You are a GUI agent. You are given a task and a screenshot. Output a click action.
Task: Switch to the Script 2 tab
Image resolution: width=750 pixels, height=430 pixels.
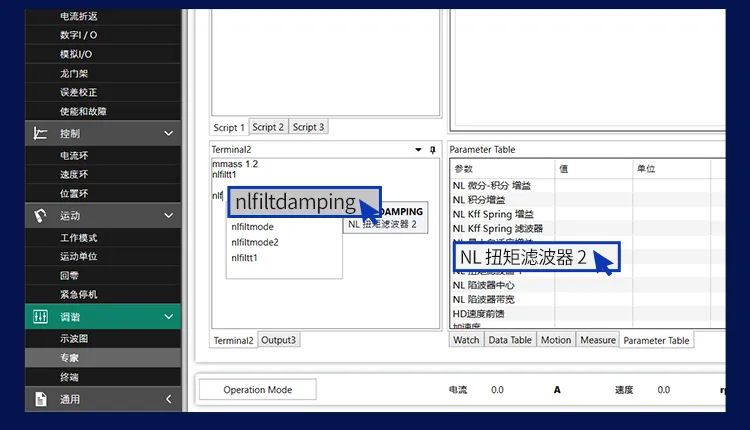[268, 127]
